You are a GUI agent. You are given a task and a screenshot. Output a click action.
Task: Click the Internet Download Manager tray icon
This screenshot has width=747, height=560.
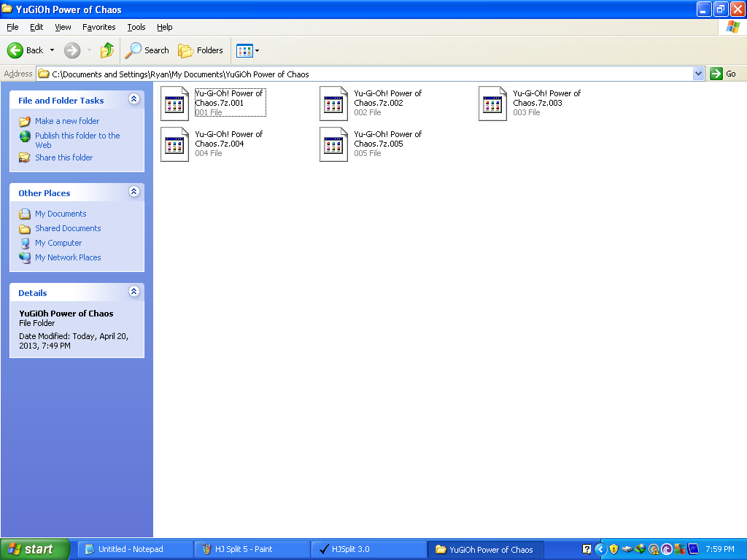click(640, 549)
